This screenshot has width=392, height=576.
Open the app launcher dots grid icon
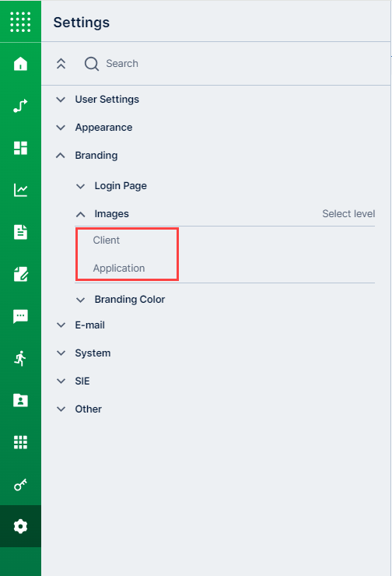[x=20, y=22]
